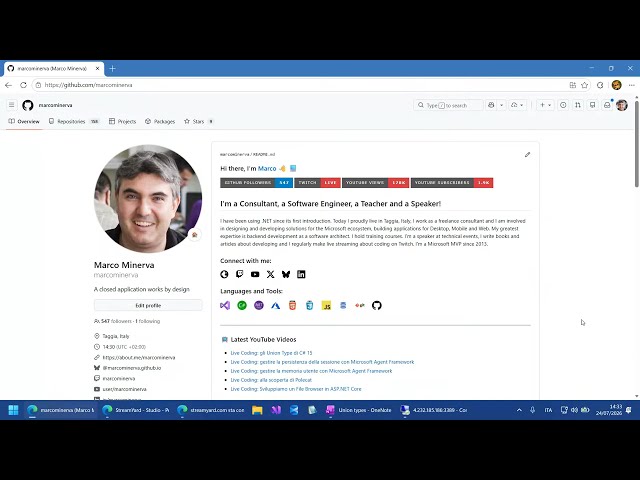The width and height of the screenshot is (640, 480).
Task: Click the X social icon under Connect with me
Action: click(270, 274)
